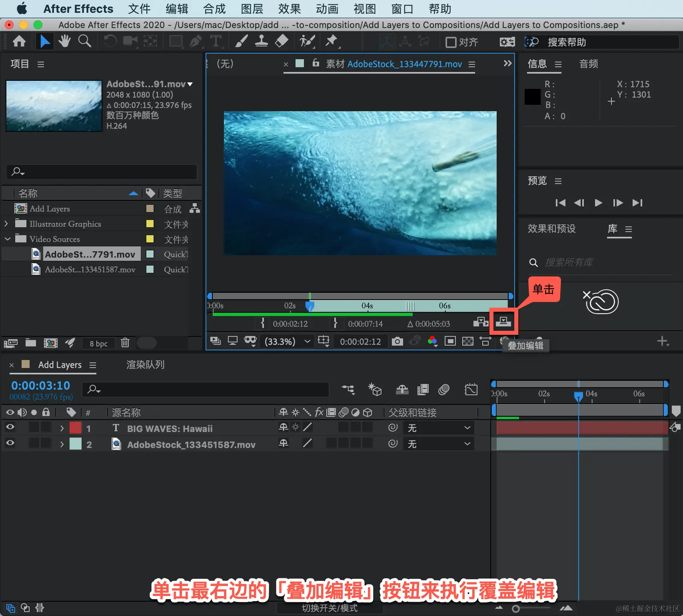Screen dimensions: 683x616
Task: Open the After Effects application menu
Action: (x=78, y=9)
